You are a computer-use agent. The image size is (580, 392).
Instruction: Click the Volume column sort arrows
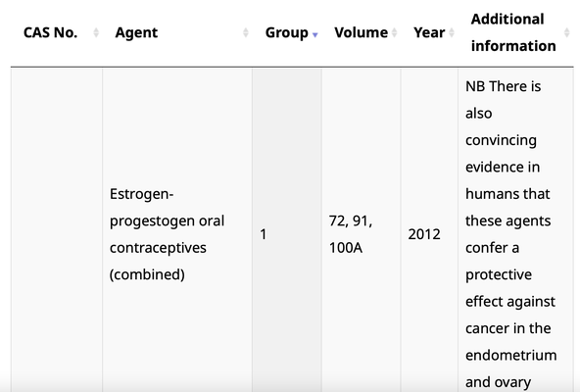(x=394, y=32)
